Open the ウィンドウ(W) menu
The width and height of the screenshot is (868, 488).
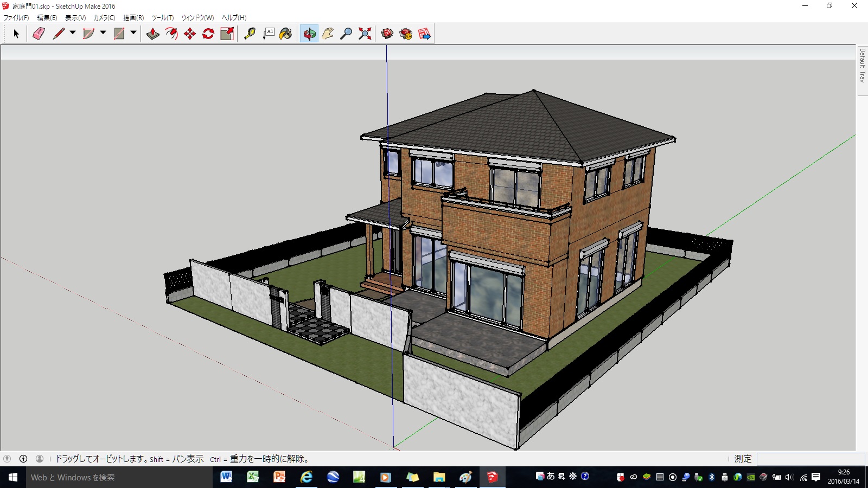tap(197, 17)
